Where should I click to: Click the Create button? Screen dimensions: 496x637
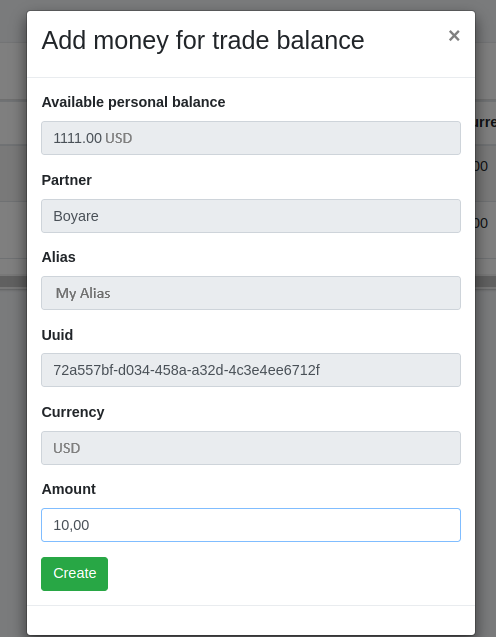(74, 574)
